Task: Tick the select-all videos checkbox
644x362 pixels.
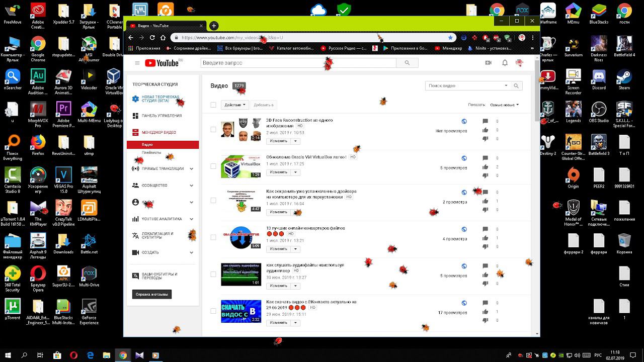Action: (x=213, y=105)
